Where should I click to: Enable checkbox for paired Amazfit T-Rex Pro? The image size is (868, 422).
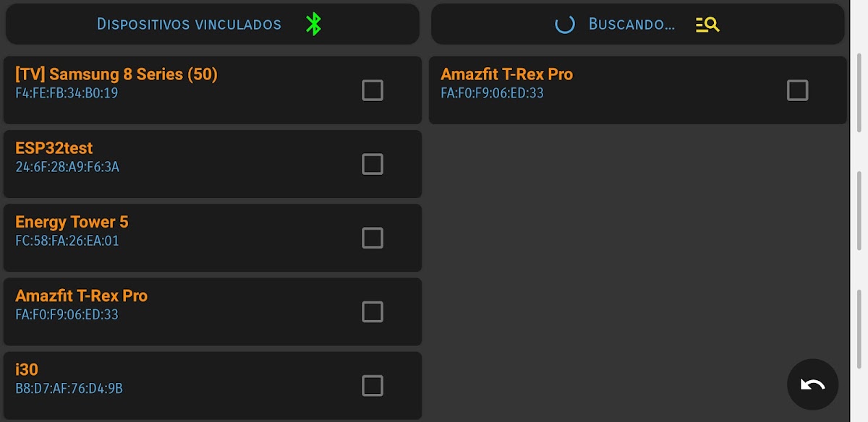[373, 311]
